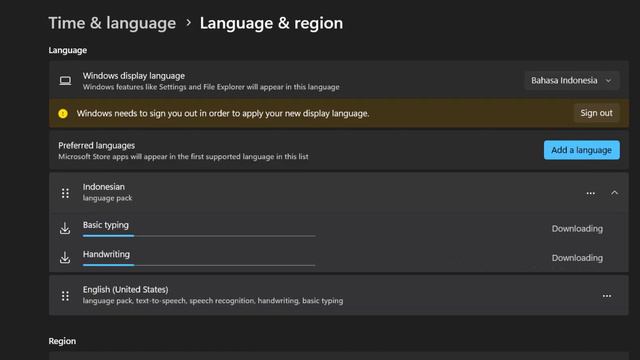The height and width of the screenshot is (360, 640).
Task: Grab the English (United States) drag handle
Action: click(65, 296)
